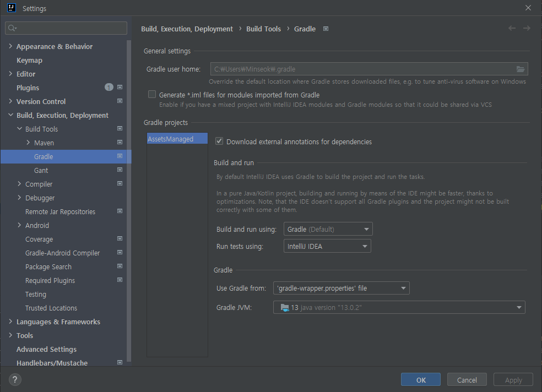Enable Generate *.iml files checkbox
The image size is (542, 392).
point(151,94)
